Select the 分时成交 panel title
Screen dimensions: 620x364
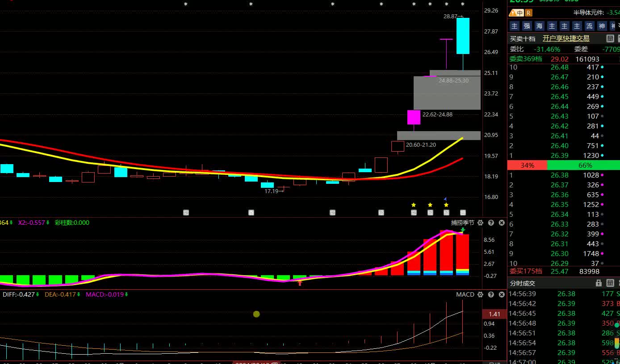click(523, 283)
